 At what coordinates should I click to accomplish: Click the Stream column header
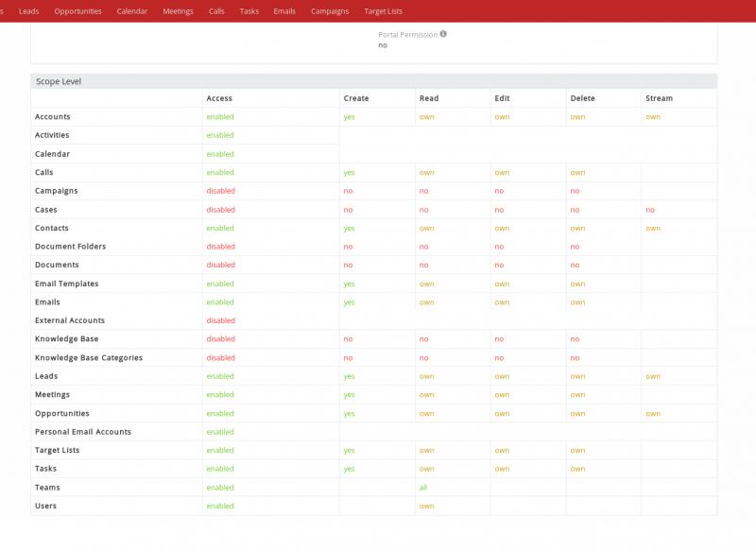[659, 98]
